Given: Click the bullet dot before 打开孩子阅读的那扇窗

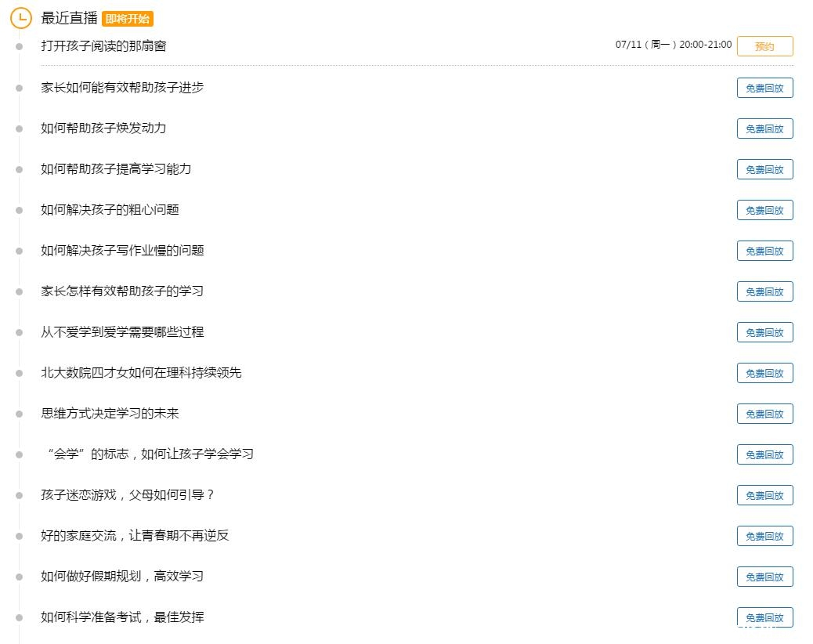Looking at the screenshot, I should point(20,46).
